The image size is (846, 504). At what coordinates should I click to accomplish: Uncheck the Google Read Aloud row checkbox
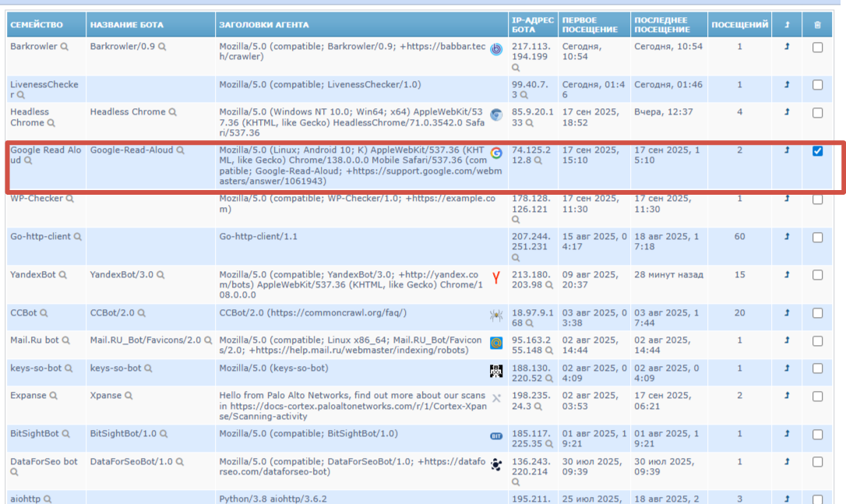click(x=817, y=151)
